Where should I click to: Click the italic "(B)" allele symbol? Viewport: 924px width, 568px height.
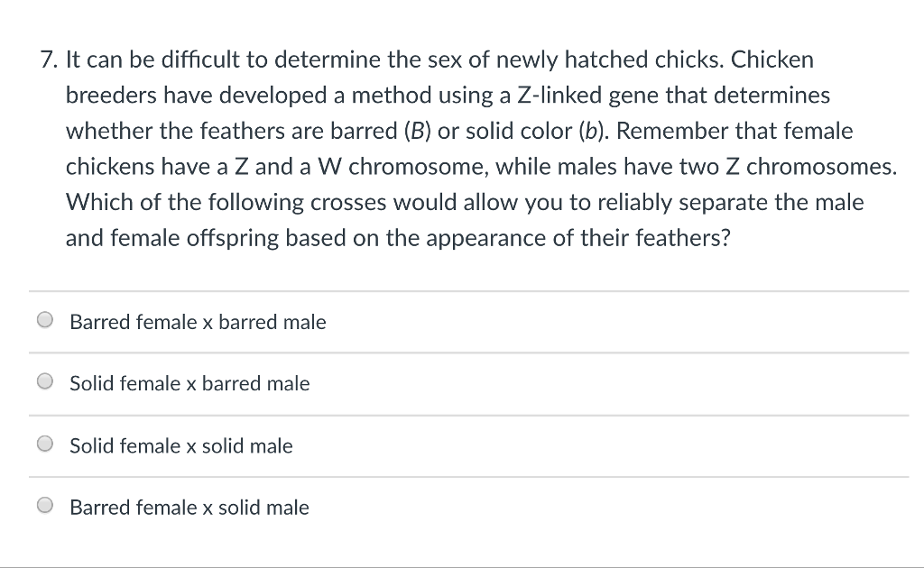tap(414, 132)
